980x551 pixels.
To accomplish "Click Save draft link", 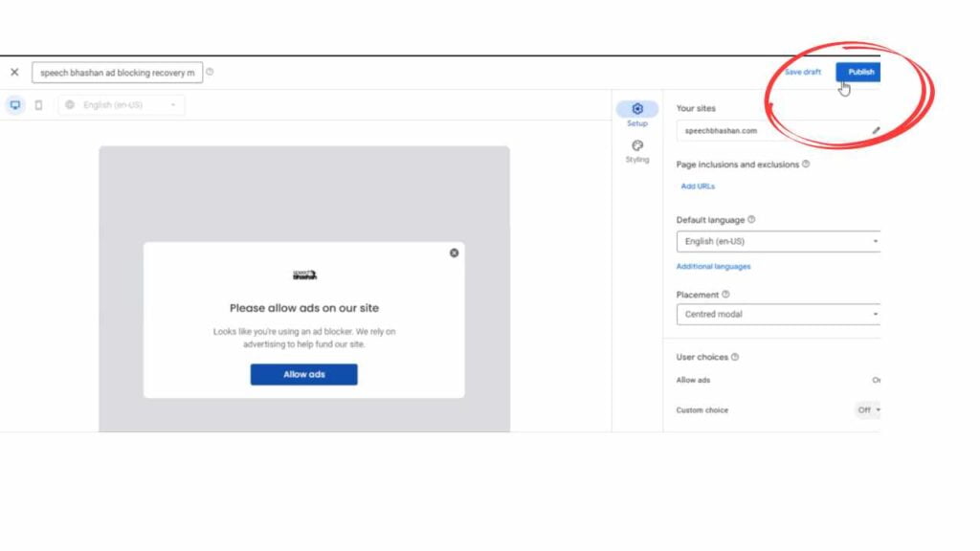I will coord(803,72).
